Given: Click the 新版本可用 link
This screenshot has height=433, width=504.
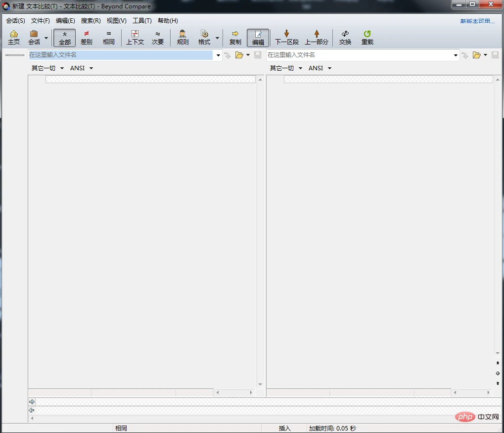Looking at the screenshot, I should 477,21.
